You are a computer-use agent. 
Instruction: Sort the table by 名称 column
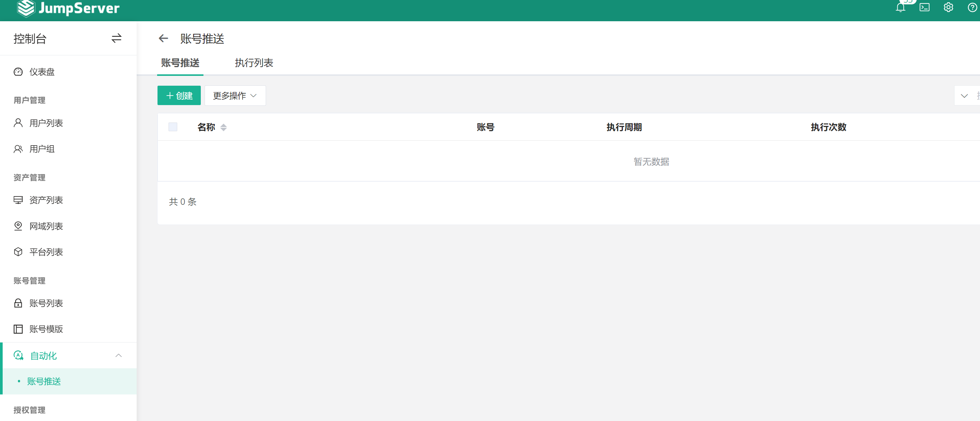pos(223,127)
